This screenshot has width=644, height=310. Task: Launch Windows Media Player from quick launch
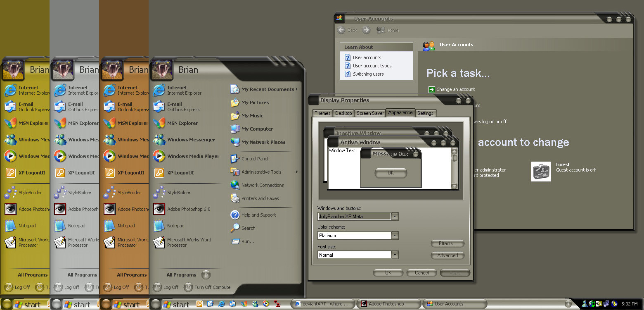(x=266, y=304)
